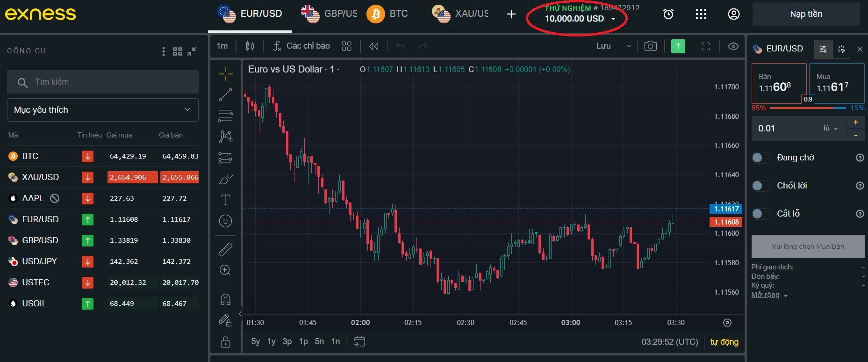This screenshot has height=362, width=868.
Task: Open the emoji icons tool
Action: coord(225,221)
